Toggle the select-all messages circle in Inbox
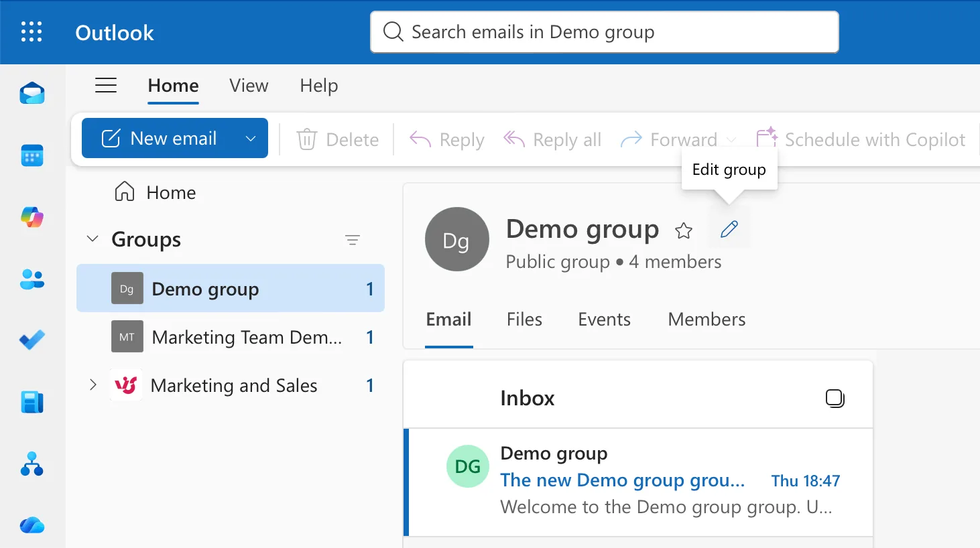 pyautogui.click(x=835, y=398)
